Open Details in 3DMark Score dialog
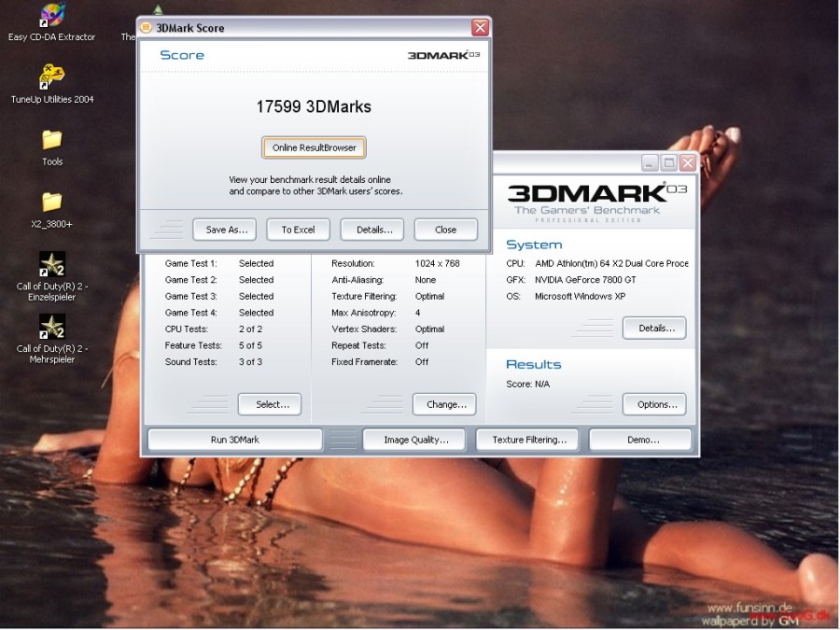840x630 pixels. click(371, 230)
